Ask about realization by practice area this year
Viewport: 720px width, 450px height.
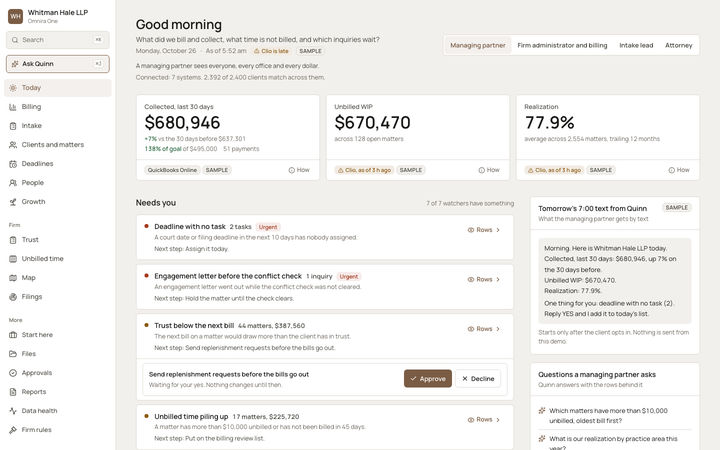[x=613, y=444]
